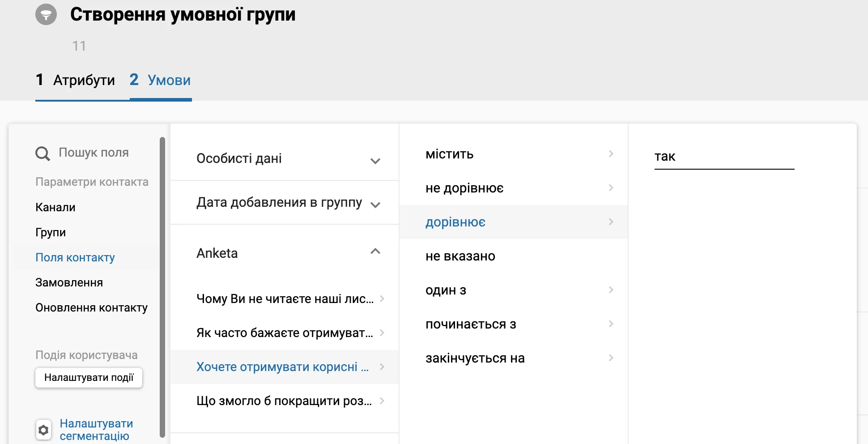
Task: Choose the містить condition
Action: pos(514,154)
